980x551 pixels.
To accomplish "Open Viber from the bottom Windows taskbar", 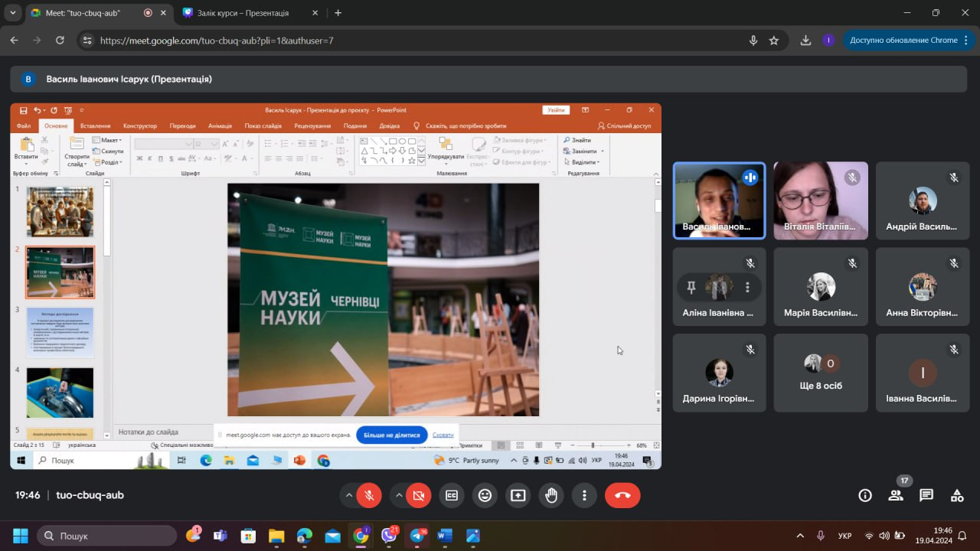I will pyautogui.click(x=389, y=536).
